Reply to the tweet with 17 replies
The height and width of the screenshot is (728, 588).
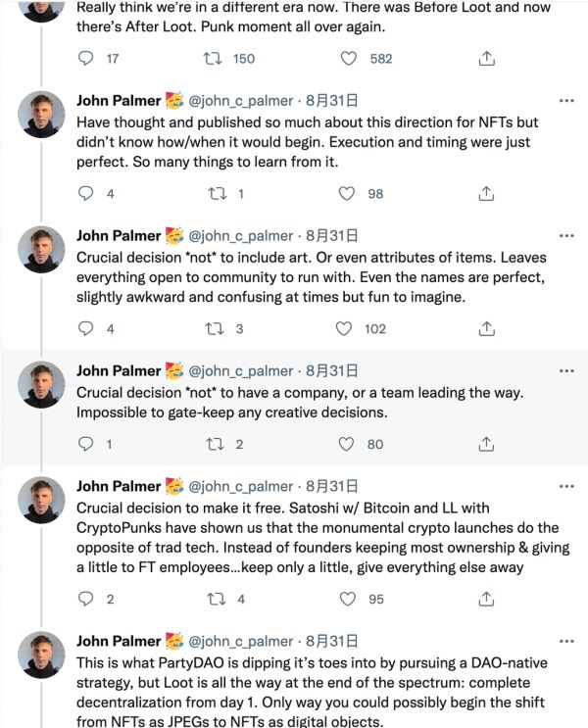coord(85,59)
